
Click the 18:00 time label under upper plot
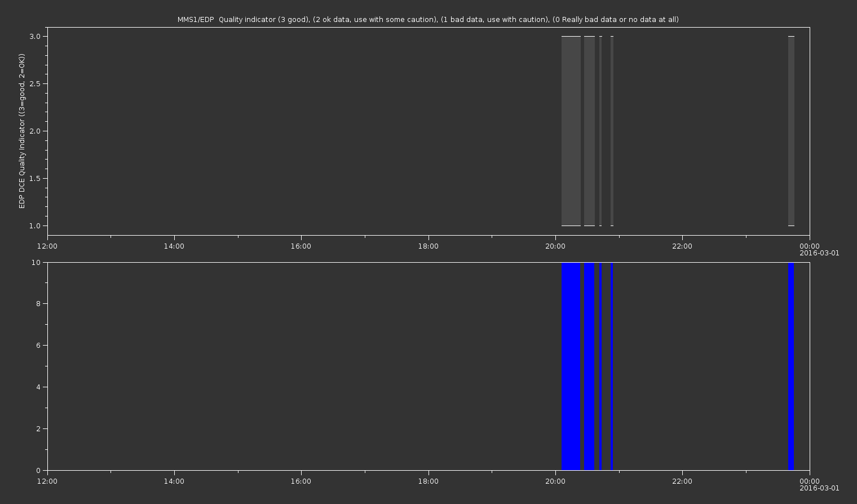pos(428,246)
